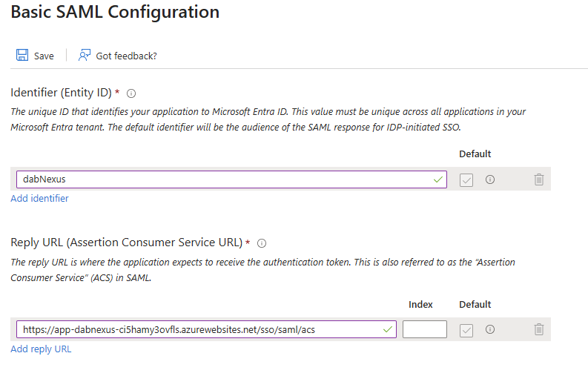Click the Identifier (Entity ID) label
Viewport: 588px width, 376px height.
[x=61, y=93]
